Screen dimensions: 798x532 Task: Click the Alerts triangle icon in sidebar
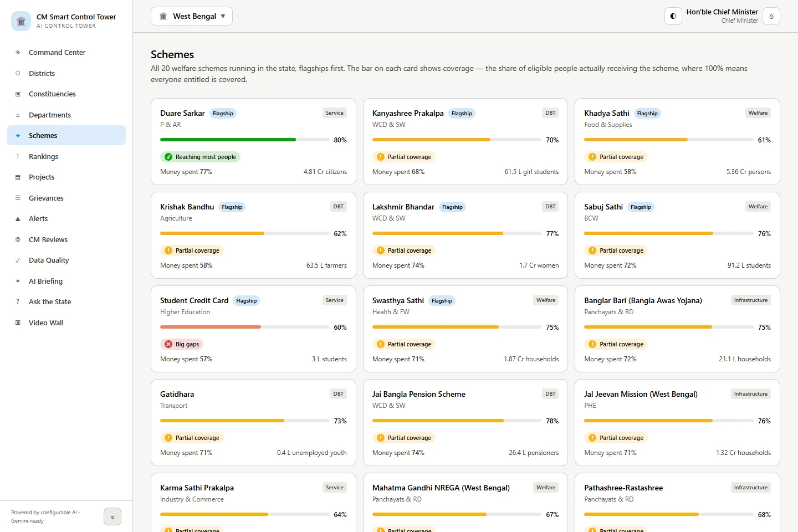18,219
